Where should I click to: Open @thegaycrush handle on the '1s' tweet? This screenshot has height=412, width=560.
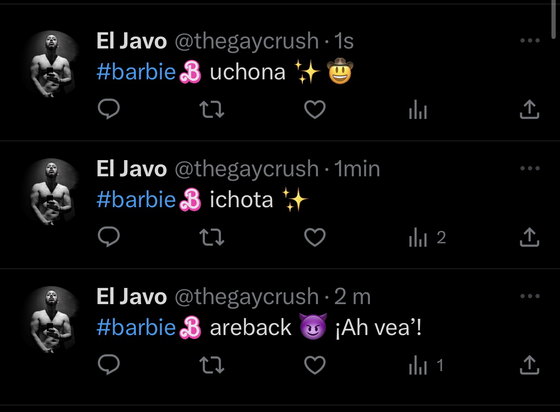pyautogui.click(x=247, y=41)
